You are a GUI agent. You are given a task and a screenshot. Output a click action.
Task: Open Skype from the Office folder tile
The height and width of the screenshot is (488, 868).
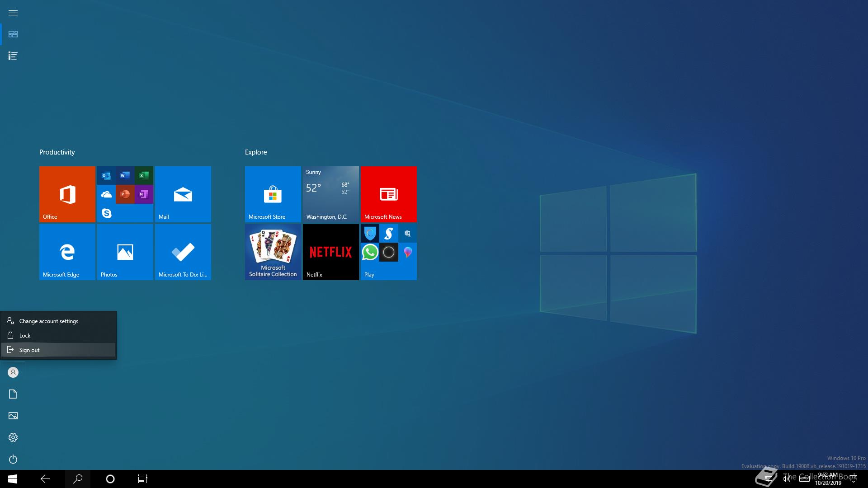tap(106, 213)
